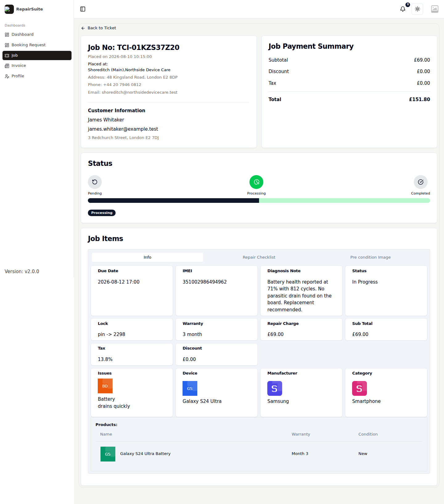This screenshot has width=444, height=504.
Task: Click the Completed status icon
Action: pos(421,182)
